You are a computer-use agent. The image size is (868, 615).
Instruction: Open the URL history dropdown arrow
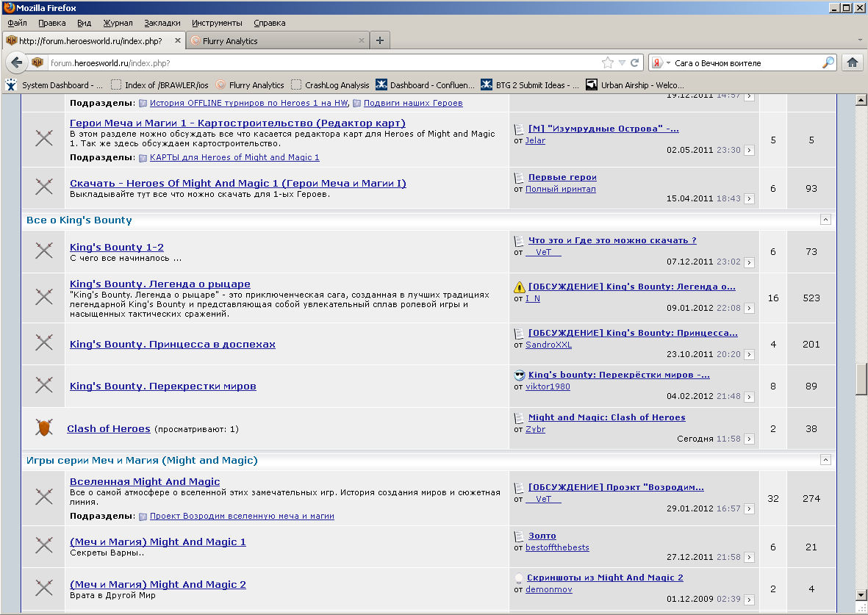[623, 62]
